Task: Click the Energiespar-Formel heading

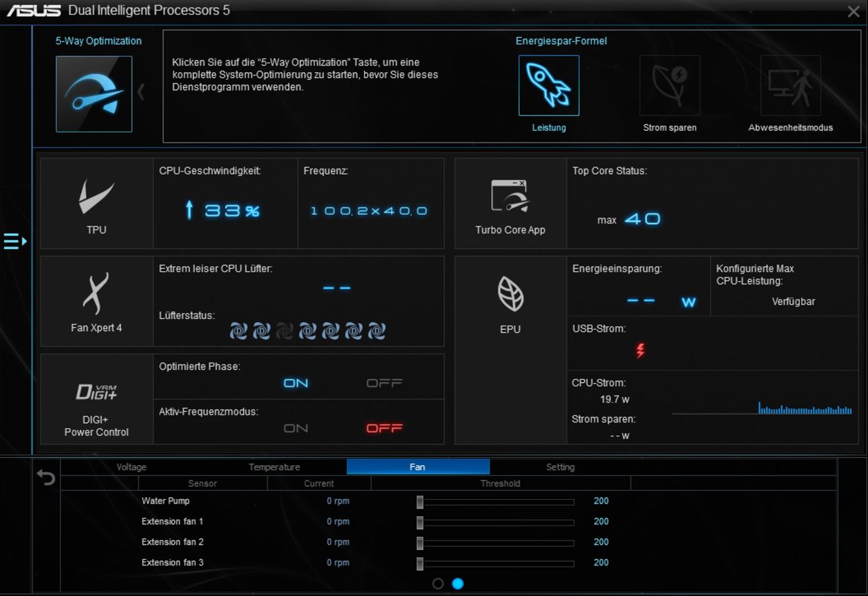Action: click(x=561, y=41)
